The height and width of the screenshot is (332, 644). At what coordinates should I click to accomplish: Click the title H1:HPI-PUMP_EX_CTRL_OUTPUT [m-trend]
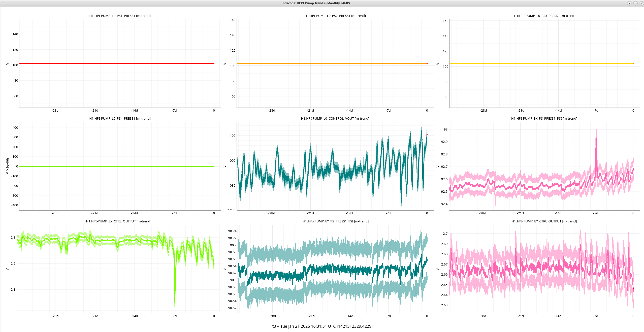tap(119, 221)
